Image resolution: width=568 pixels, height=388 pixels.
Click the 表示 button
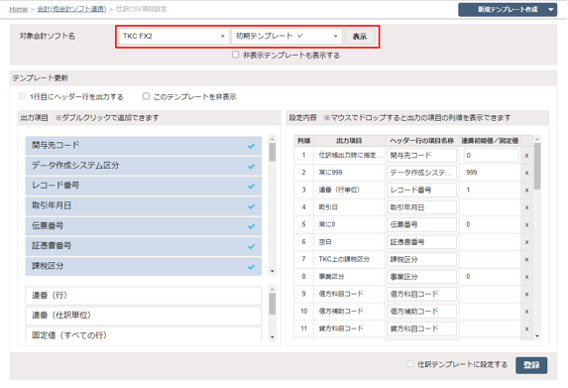[x=360, y=37]
